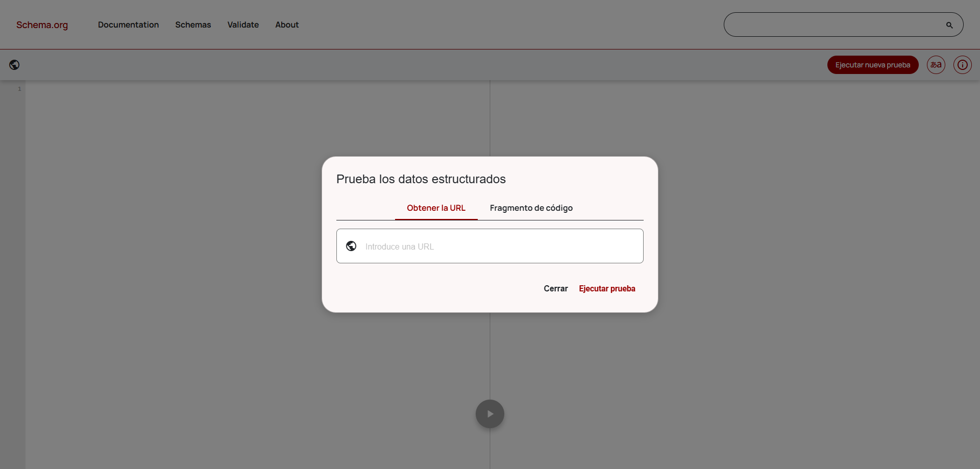The image size is (980, 469).
Task: Open the Documentation page
Action: (x=128, y=24)
